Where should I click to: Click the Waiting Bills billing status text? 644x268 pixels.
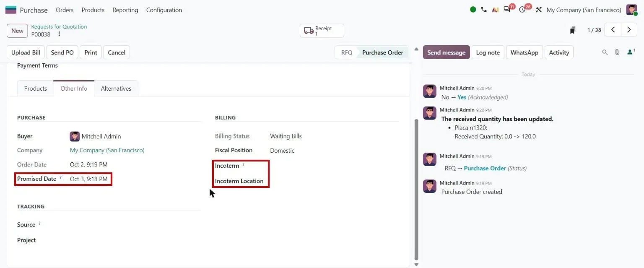286,136
